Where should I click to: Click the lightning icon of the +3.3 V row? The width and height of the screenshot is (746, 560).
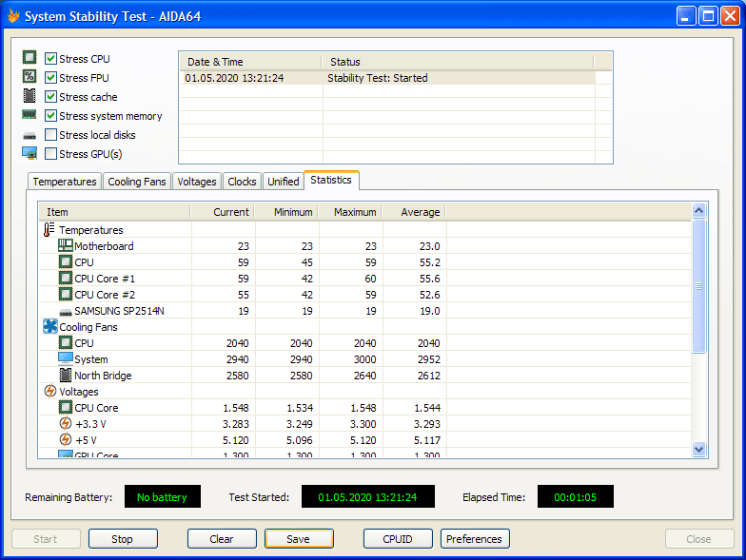tap(66, 423)
